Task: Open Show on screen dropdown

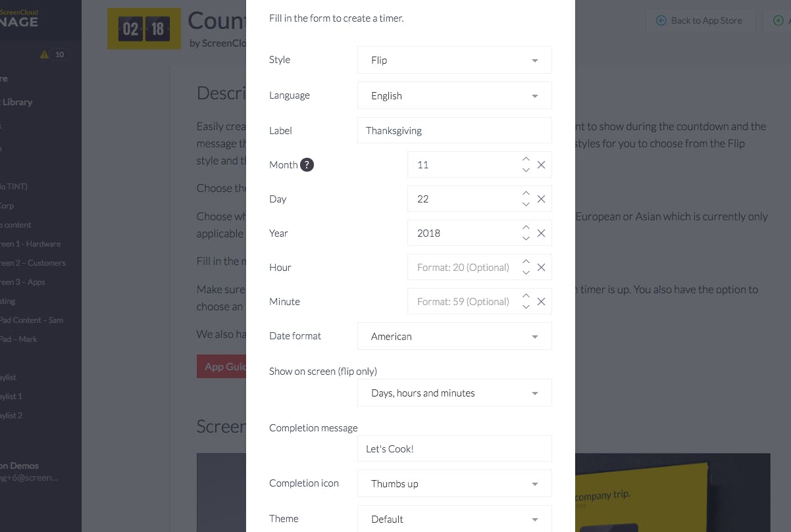Action: (x=455, y=393)
